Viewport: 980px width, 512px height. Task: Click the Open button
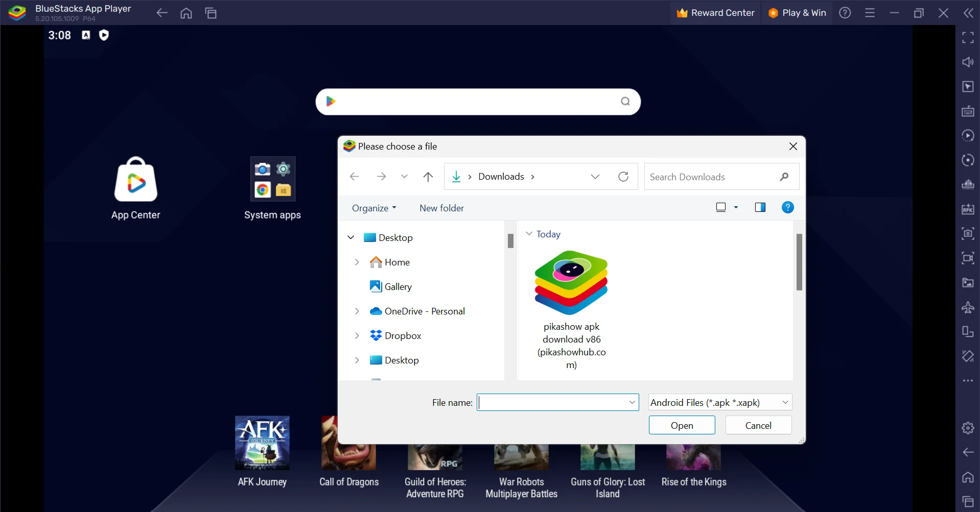click(x=682, y=425)
